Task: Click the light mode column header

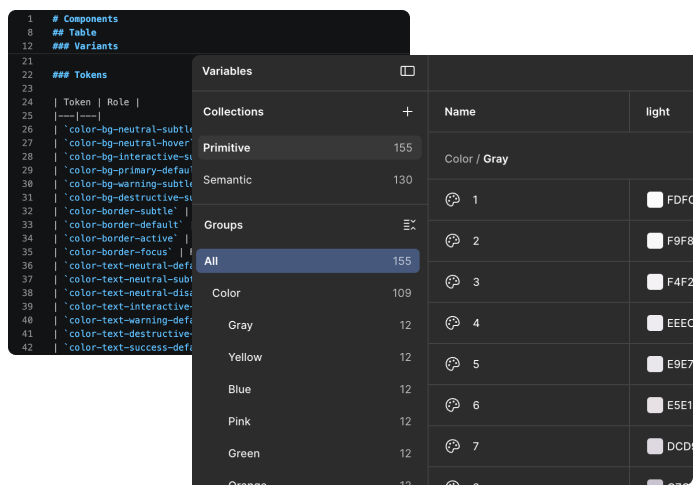Action: point(658,112)
